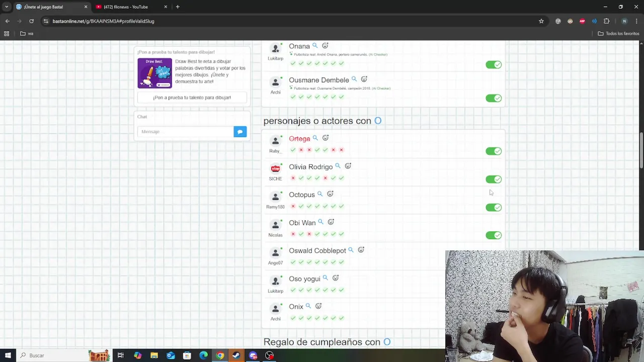Open Microsoft Edge from the taskbar
Viewport: 644px width, 362px height.
(203, 355)
